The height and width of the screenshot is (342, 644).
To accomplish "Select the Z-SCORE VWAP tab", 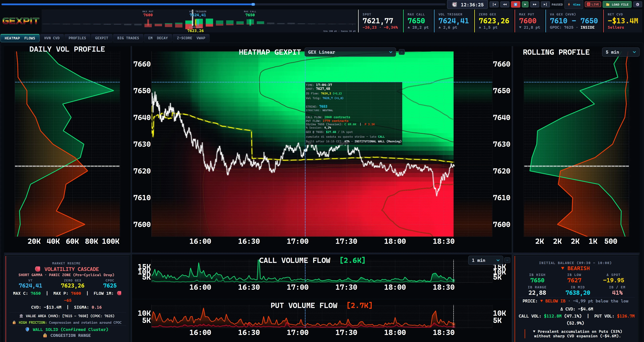I will point(191,38).
